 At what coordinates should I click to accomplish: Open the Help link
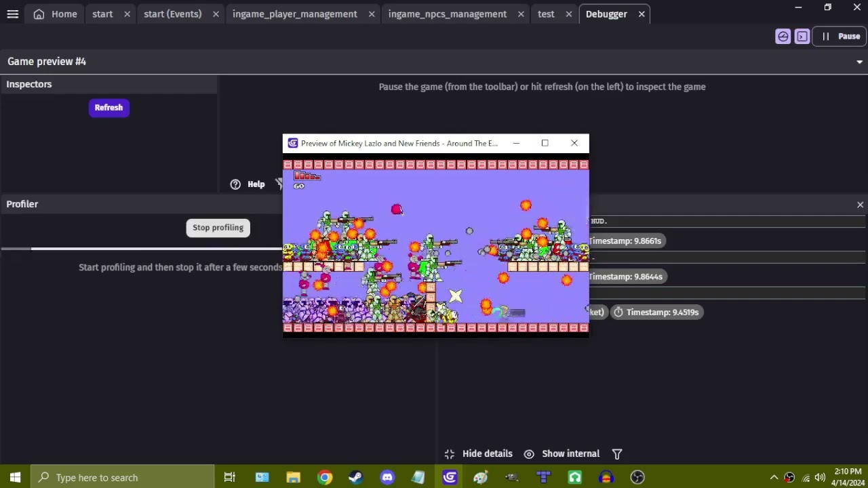click(x=248, y=184)
